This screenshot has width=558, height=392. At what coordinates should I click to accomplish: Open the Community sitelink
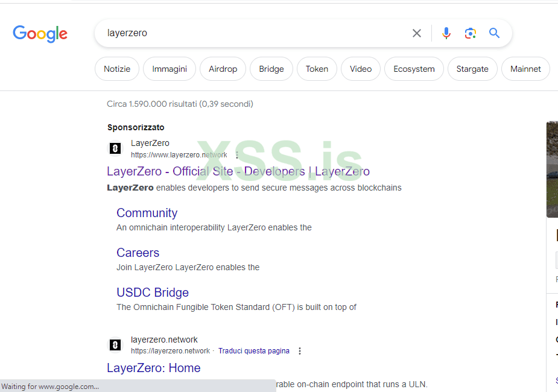pos(147,213)
